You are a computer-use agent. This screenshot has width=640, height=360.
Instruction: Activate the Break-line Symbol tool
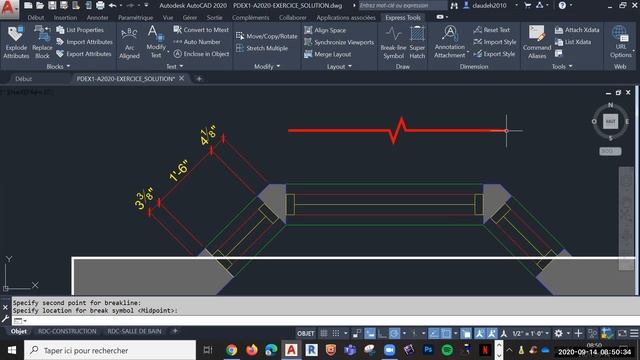(393, 43)
